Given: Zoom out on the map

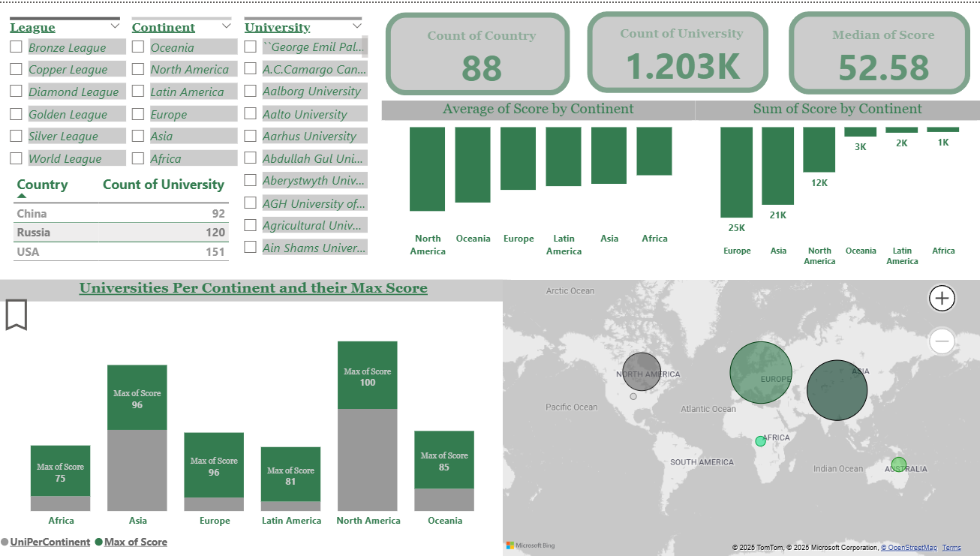Looking at the screenshot, I should [942, 341].
